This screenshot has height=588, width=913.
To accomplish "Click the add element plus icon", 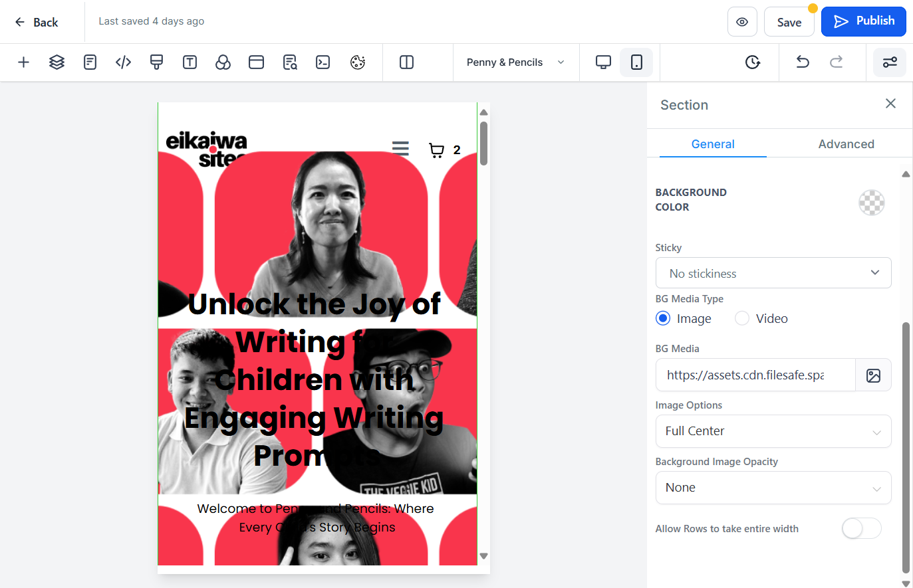I will click(23, 62).
